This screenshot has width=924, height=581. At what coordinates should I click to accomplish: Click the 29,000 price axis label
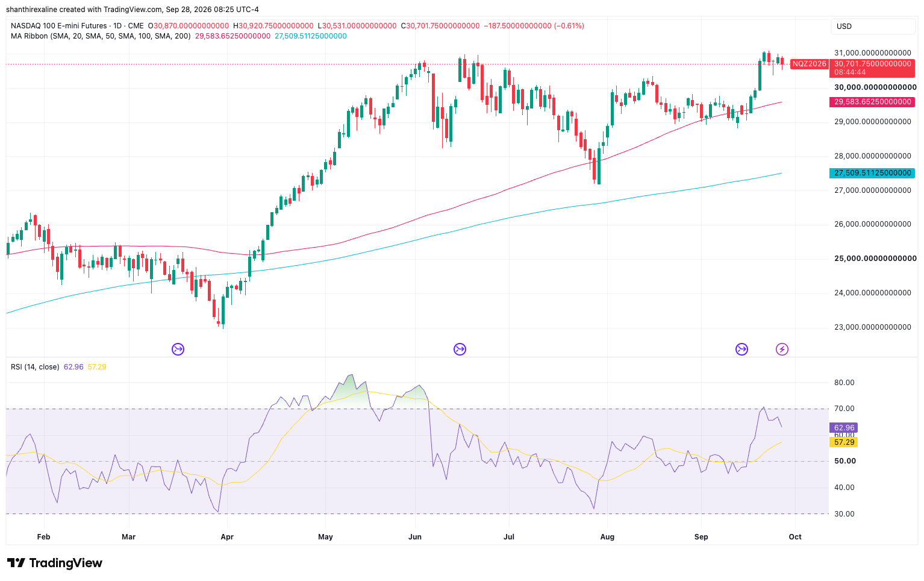point(872,122)
